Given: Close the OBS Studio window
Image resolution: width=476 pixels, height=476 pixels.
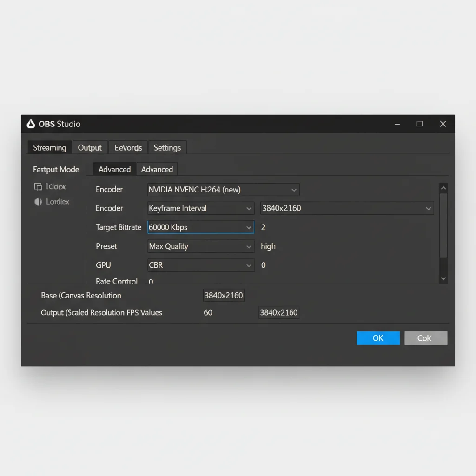Looking at the screenshot, I should [x=443, y=124].
